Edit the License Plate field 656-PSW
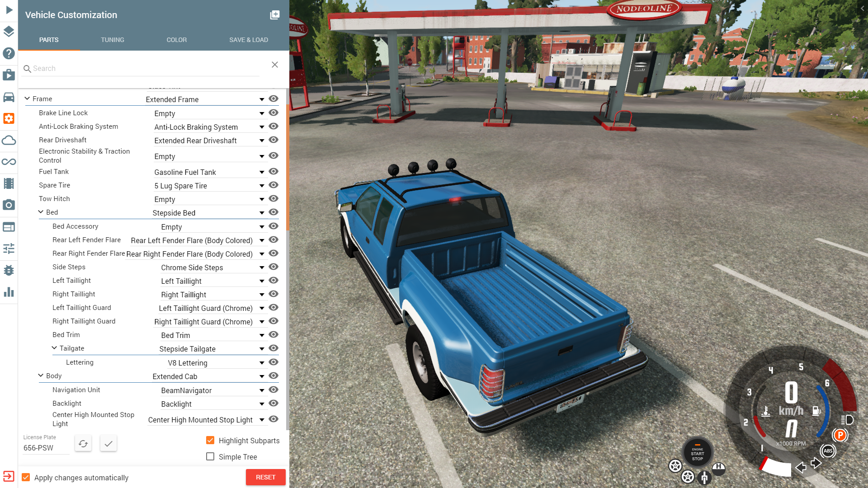 [x=46, y=448]
